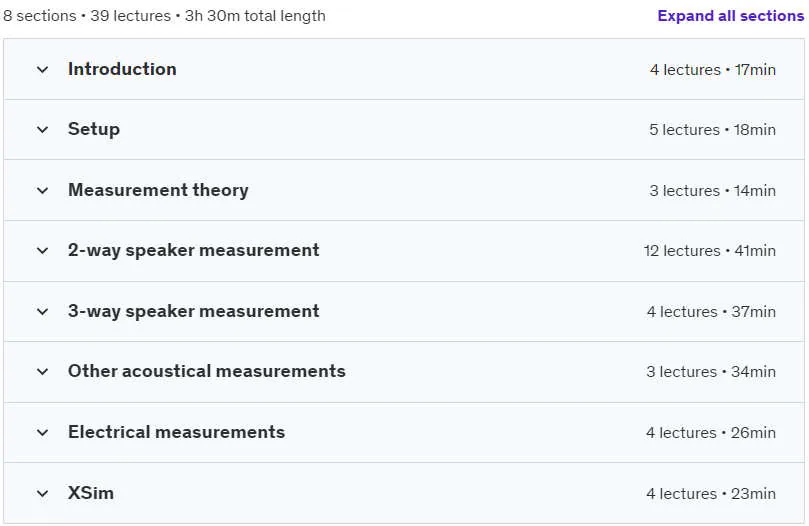809x526 pixels.
Task: Click the 4 lectures 23min label
Action: coord(711,493)
